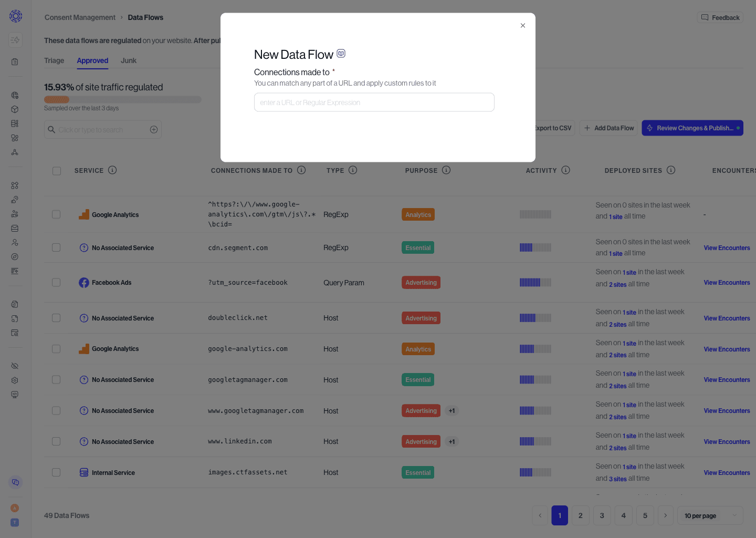Check the Facebook Ads row checkbox
Screen dimensions: 756x538
pyautogui.click(x=56, y=283)
